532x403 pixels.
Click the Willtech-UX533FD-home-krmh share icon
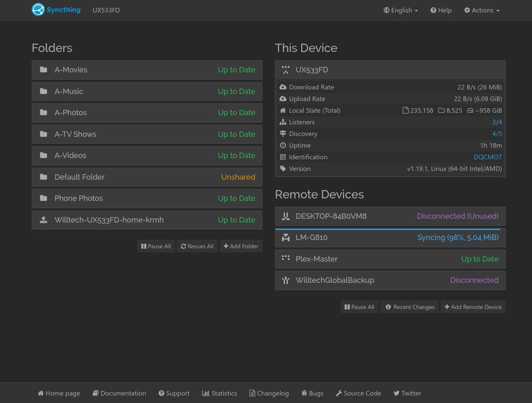(x=43, y=220)
